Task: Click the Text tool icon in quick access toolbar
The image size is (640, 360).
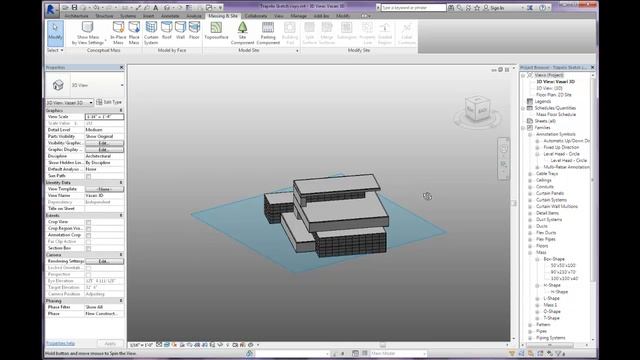Action: point(156,7)
